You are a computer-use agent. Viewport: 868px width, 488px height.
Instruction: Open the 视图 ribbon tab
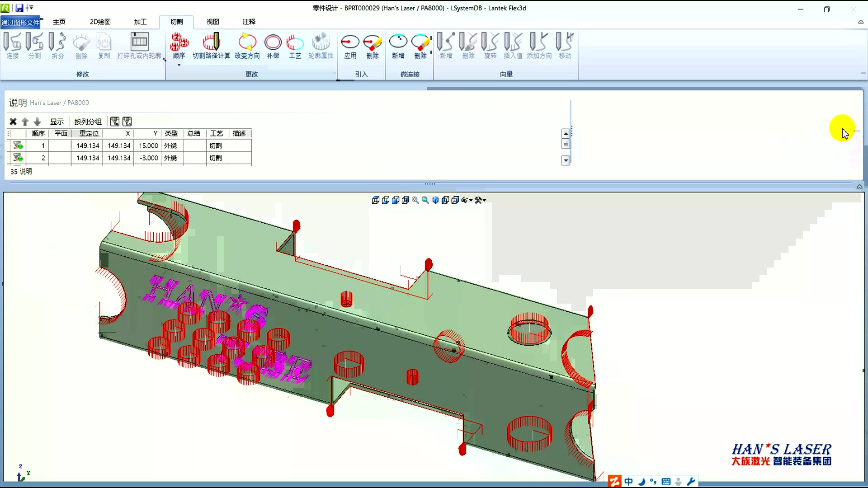click(212, 22)
